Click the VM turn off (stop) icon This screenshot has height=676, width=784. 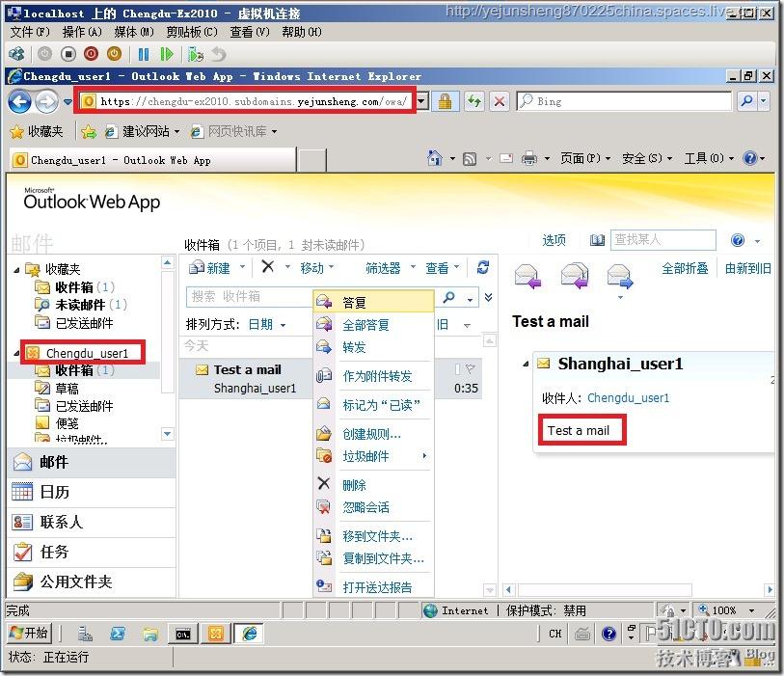point(68,53)
